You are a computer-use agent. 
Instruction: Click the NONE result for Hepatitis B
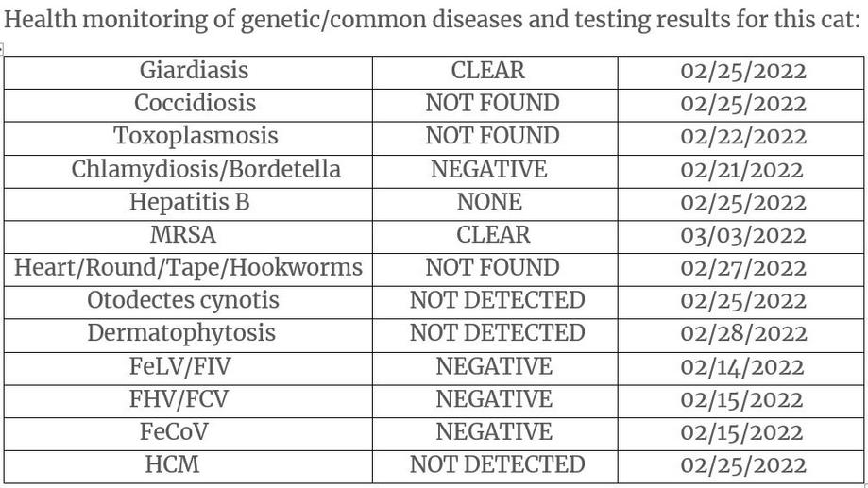click(x=488, y=202)
